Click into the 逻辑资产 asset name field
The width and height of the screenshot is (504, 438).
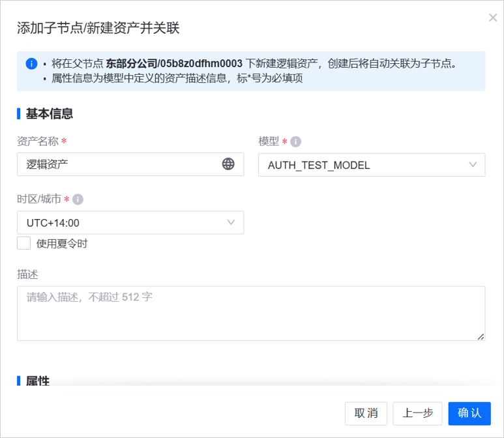tap(117, 164)
